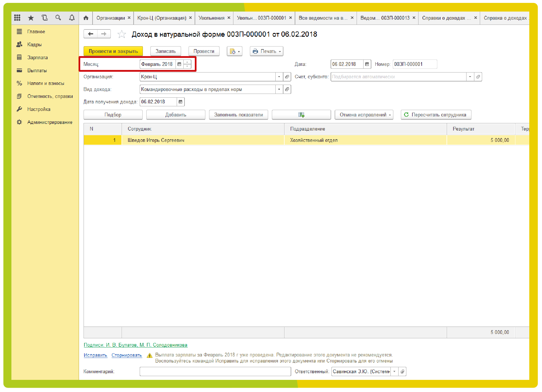Go to the home page tab
Viewport: 542px width, 392px height.
[86, 18]
